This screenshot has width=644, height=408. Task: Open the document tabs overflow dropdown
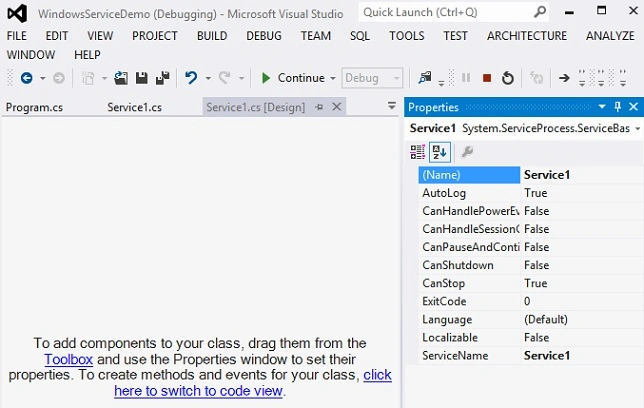392,106
